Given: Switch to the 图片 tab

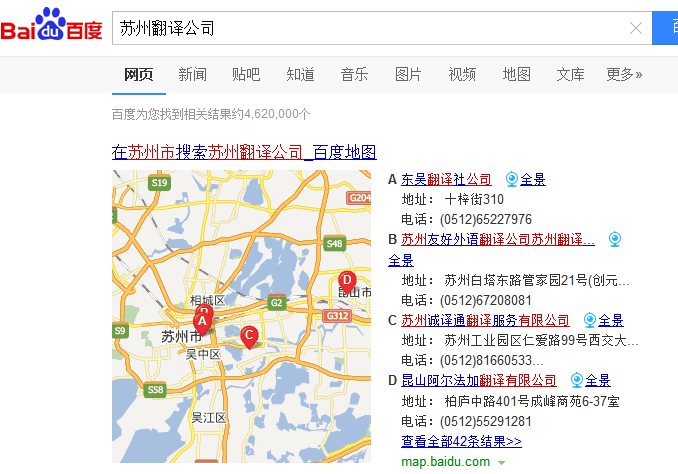Looking at the screenshot, I should (408, 74).
